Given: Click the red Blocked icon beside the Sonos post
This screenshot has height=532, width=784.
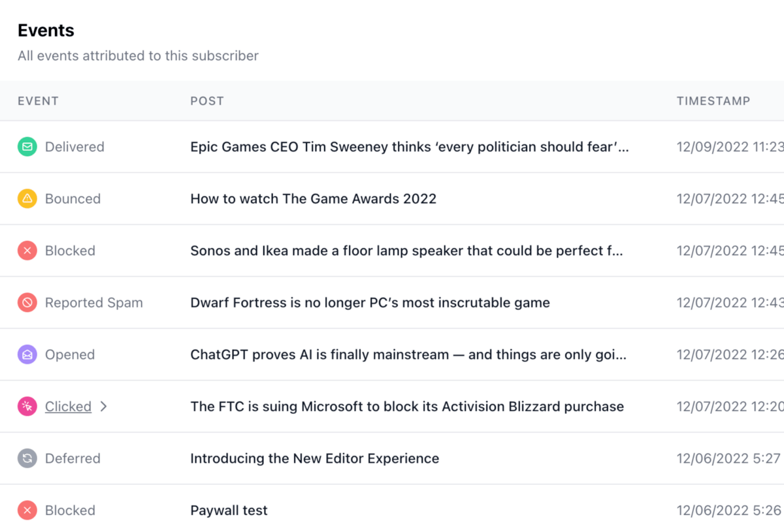Looking at the screenshot, I should (27, 251).
